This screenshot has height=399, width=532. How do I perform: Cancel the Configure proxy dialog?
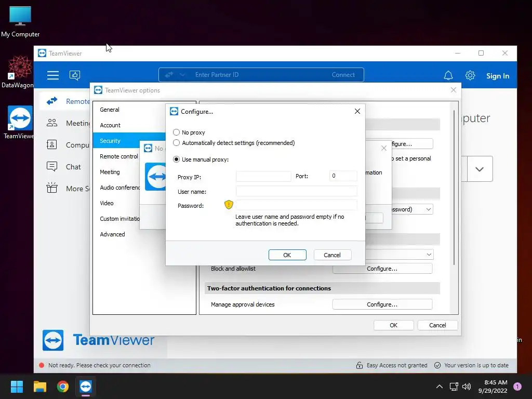coord(332,255)
